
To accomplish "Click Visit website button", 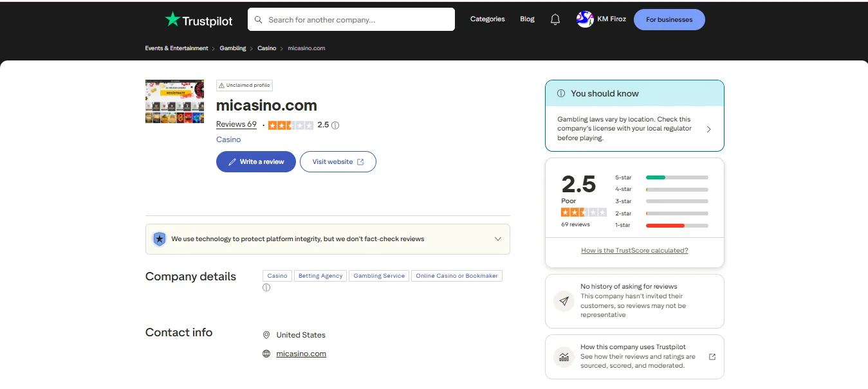I will [x=338, y=162].
